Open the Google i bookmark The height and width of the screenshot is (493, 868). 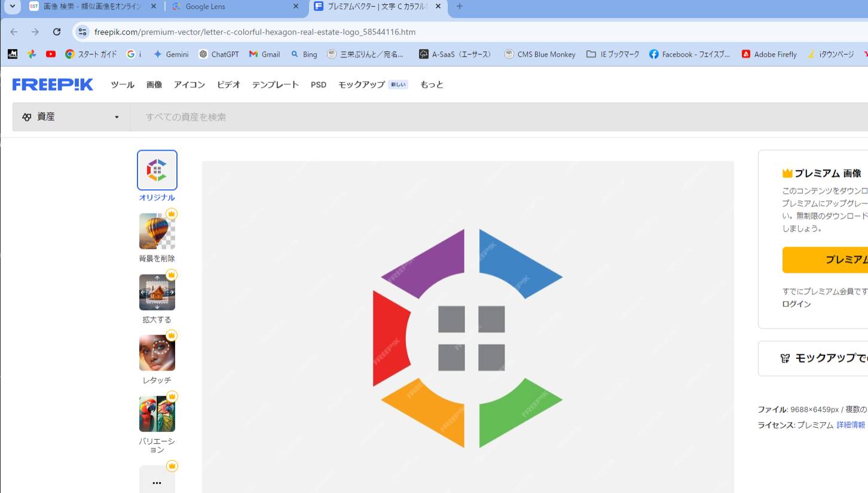pyautogui.click(x=134, y=54)
